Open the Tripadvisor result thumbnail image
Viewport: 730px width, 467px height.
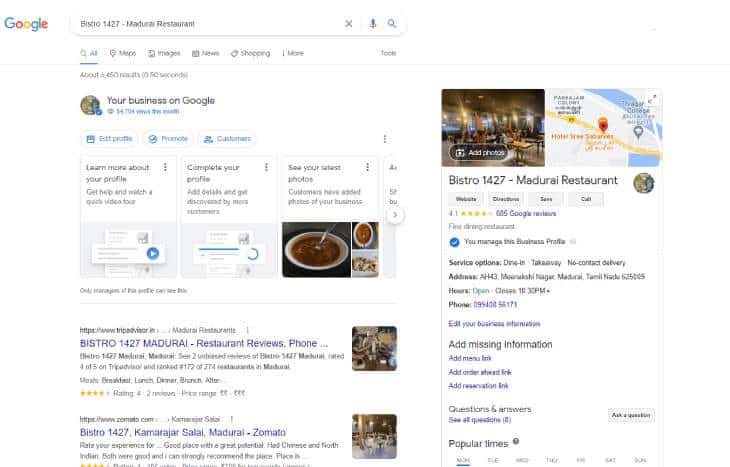(x=374, y=349)
